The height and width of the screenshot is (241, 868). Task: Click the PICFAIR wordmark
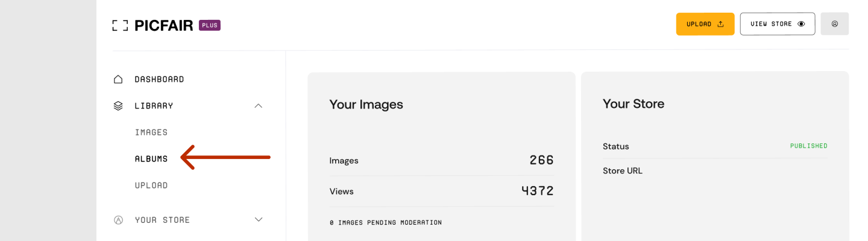tap(164, 25)
